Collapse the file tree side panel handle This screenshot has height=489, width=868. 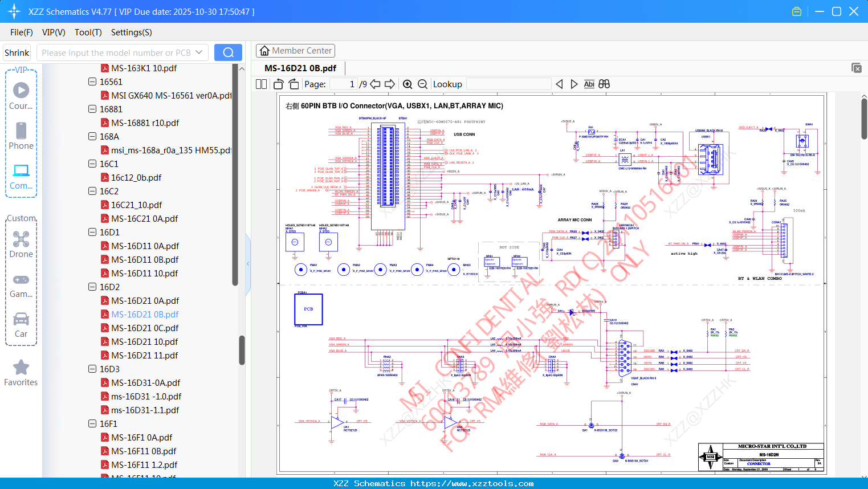tap(248, 264)
